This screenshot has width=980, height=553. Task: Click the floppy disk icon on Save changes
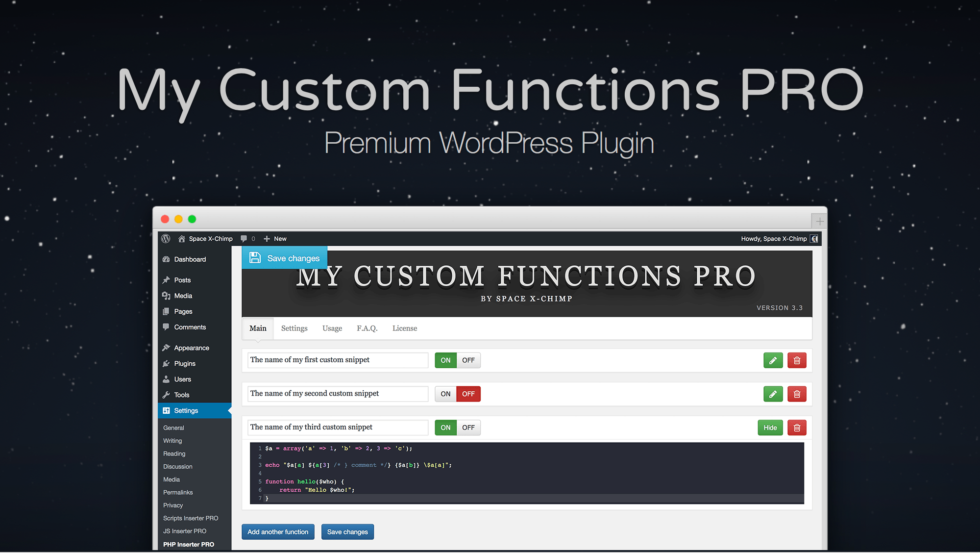click(x=255, y=258)
